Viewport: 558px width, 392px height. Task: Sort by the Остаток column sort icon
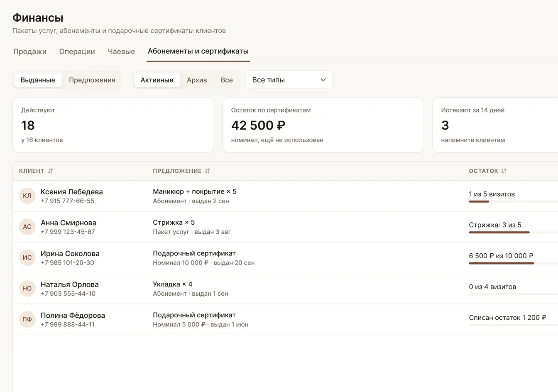click(504, 171)
